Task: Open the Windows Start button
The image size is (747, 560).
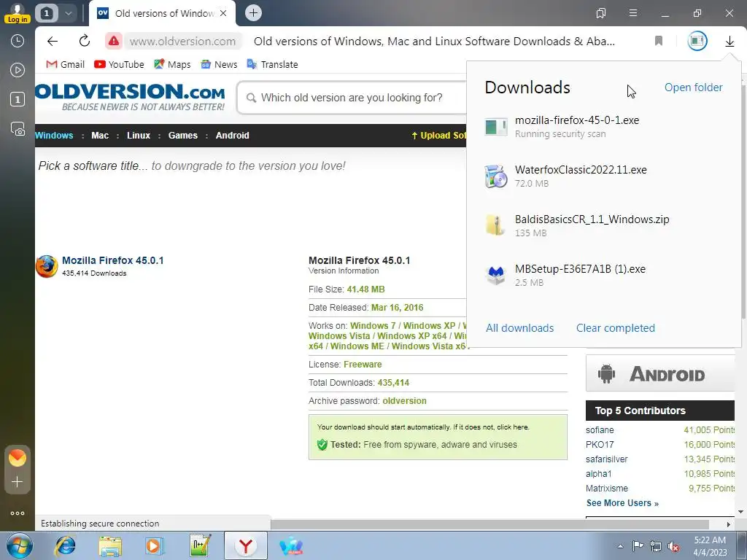Action: (18, 545)
